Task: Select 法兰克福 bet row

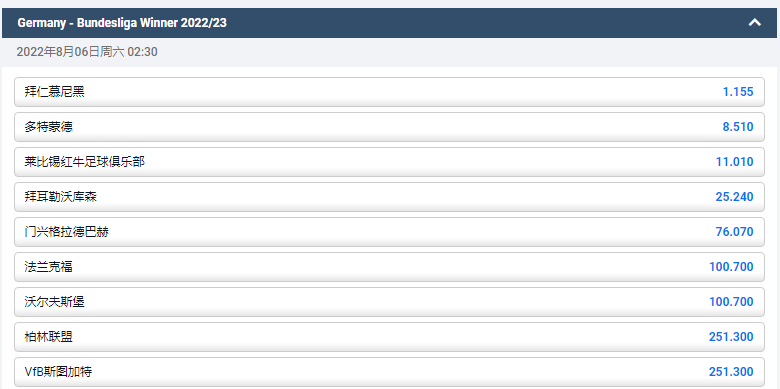Action: click(x=390, y=267)
